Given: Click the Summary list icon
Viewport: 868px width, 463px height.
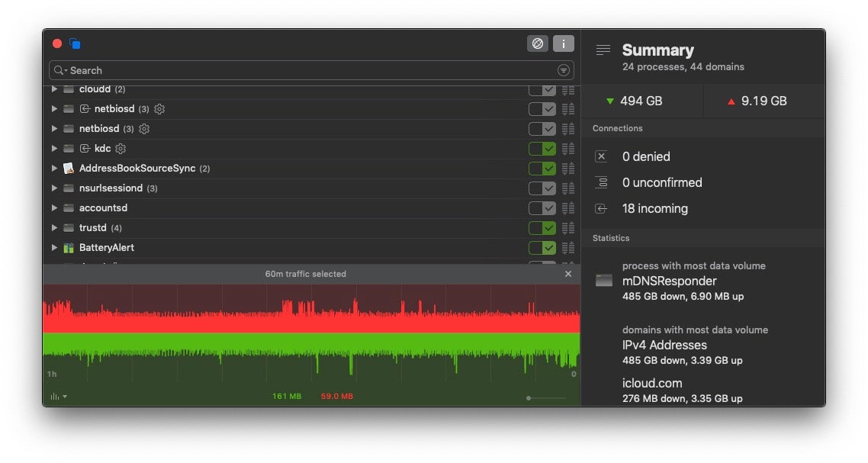Looking at the screenshot, I should 603,50.
